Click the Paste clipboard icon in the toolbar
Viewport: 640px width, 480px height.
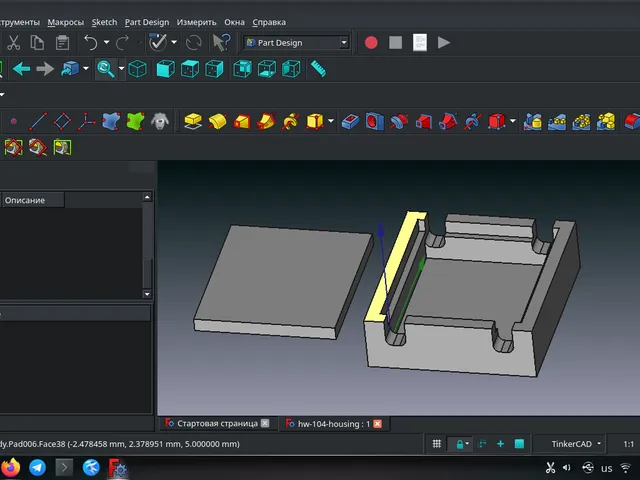(62, 42)
